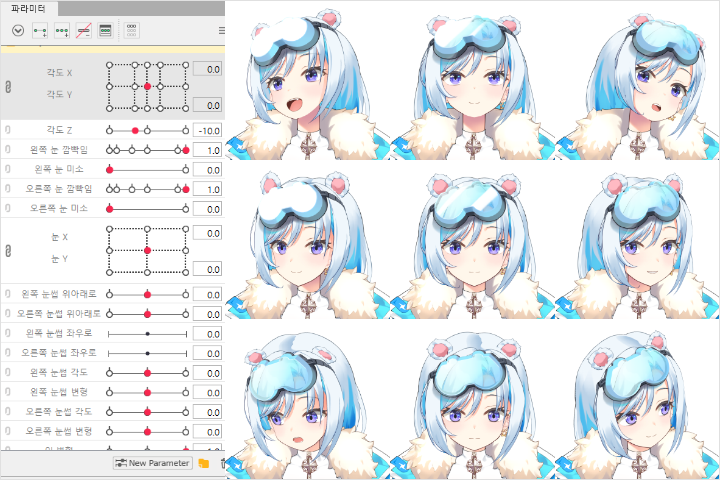Viewport: 720px width, 480px height.
Task: Click the grid of circles toolbar icon
Action: 132,31
